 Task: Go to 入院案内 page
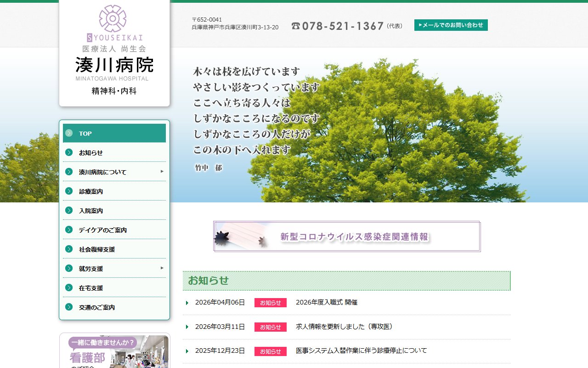[x=114, y=210]
